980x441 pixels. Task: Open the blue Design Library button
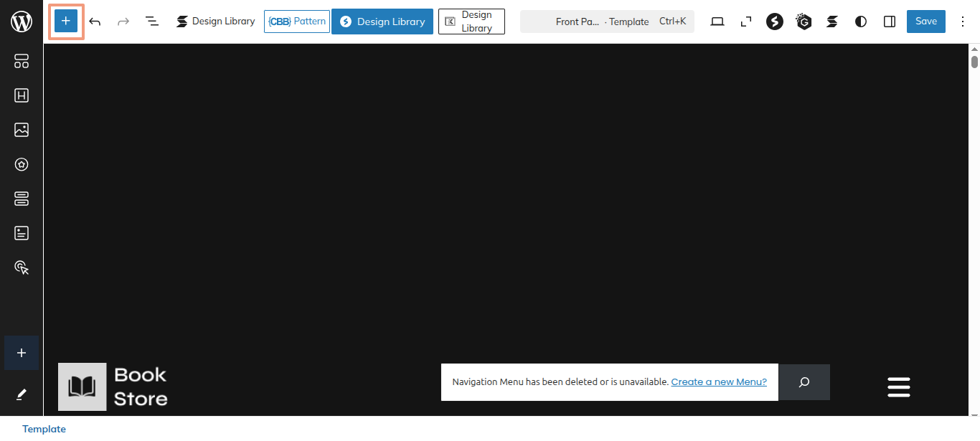click(382, 22)
